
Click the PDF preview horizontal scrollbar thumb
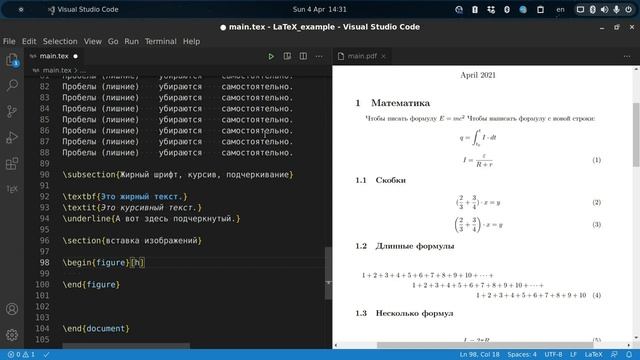pyautogui.click(x=485, y=345)
